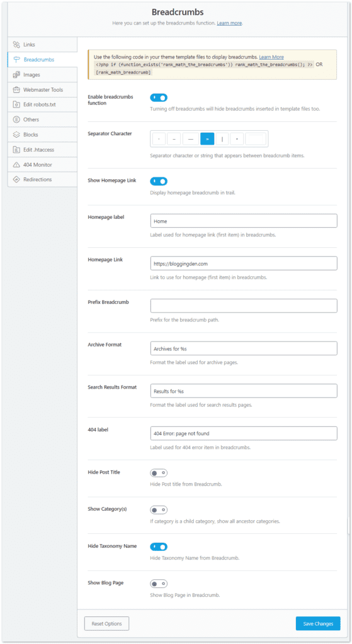Switch to the Webmaster Tools tab
This screenshot has width=352, height=644.
point(42,89)
